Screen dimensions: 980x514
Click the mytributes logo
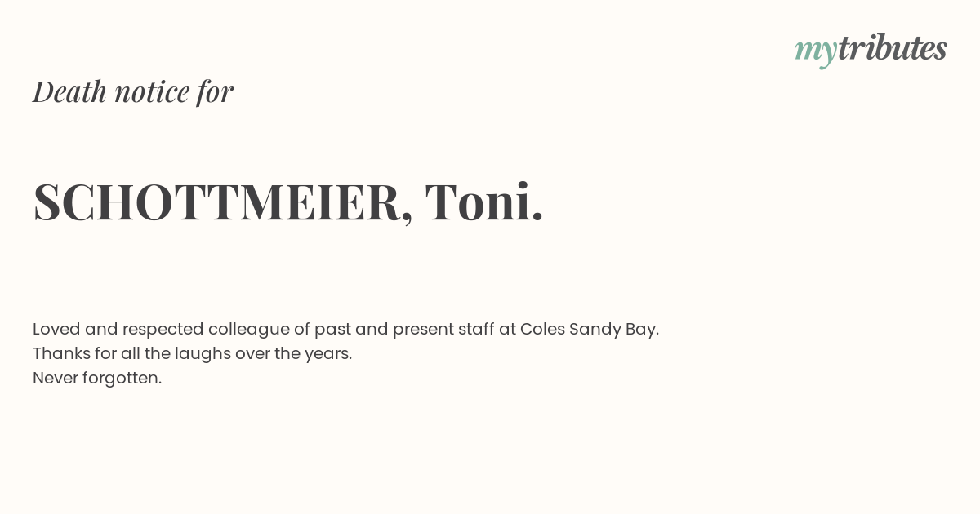pos(871,49)
